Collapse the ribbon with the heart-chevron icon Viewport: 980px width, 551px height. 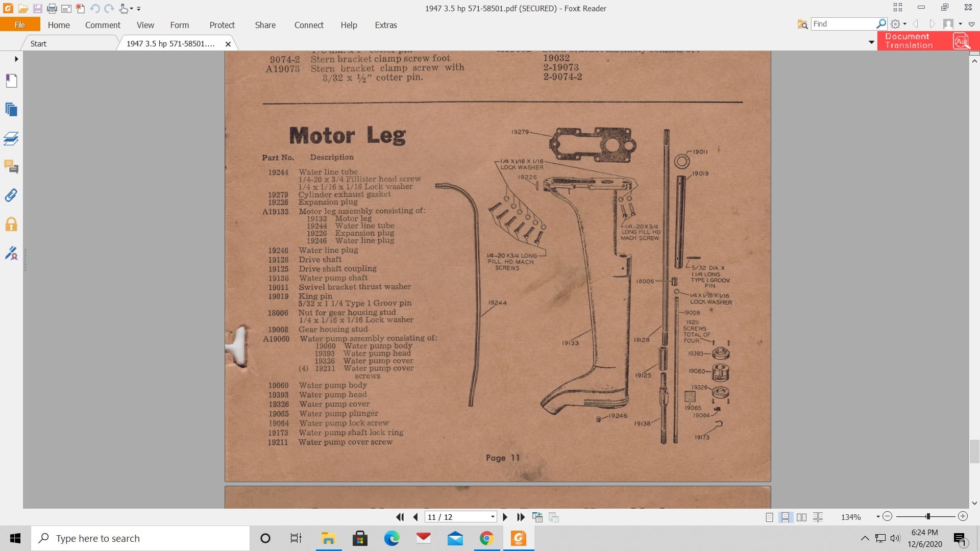[x=972, y=24]
